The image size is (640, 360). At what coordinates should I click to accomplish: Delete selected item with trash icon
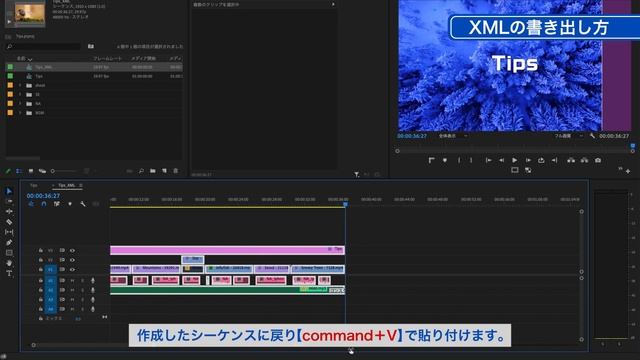point(176,171)
